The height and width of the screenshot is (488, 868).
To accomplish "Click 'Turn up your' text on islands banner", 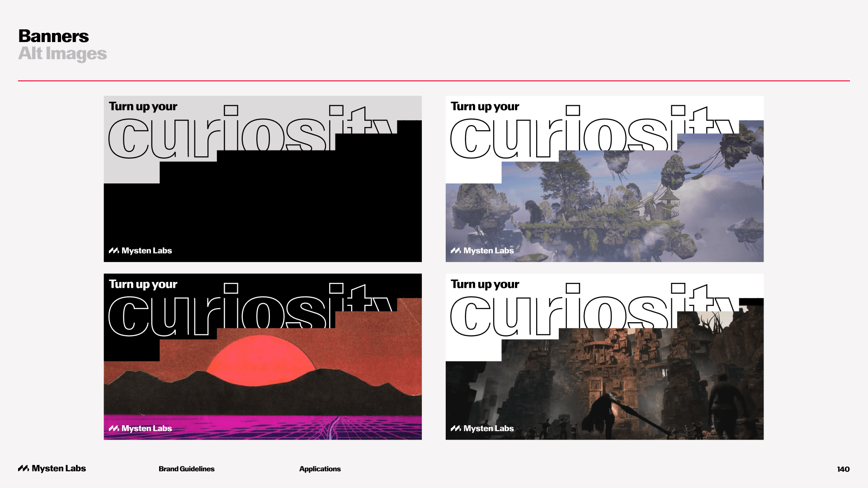I will coord(485,107).
